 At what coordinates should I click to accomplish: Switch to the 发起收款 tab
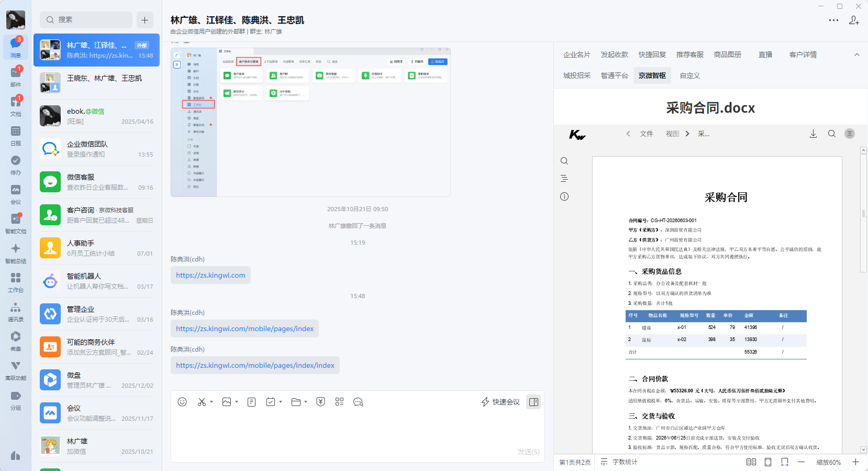(615, 54)
